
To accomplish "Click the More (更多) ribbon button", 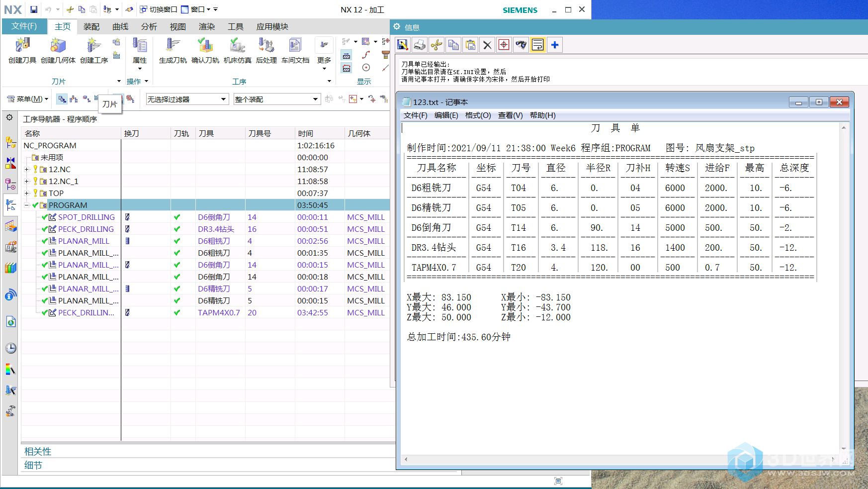I will tap(324, 52).
